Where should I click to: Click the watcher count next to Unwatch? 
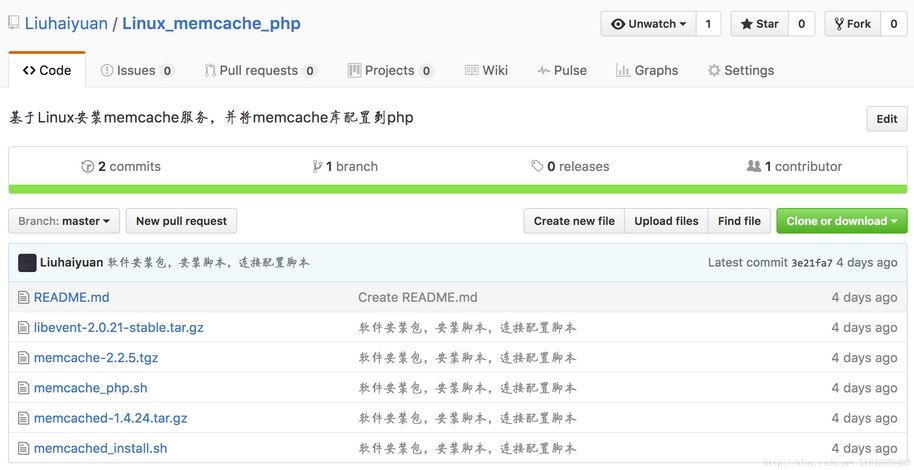click(708, 24)
